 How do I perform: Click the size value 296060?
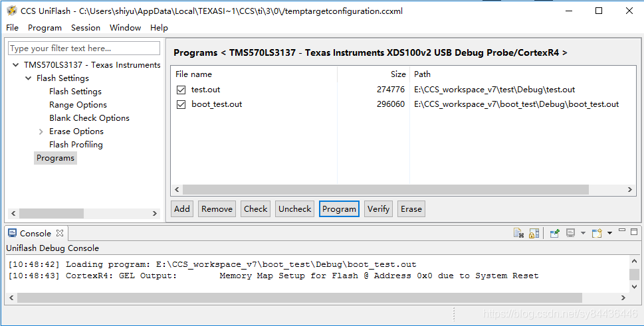(x=391, y=104)
